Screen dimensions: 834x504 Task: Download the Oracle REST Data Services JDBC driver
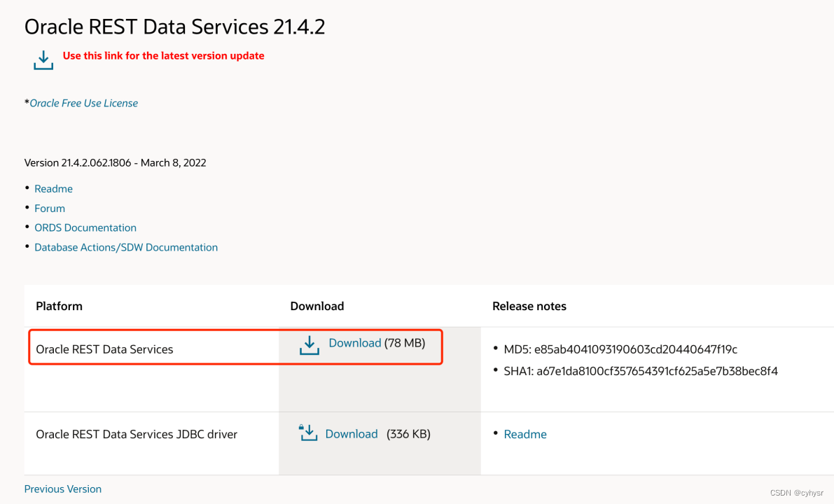(352, 433)
